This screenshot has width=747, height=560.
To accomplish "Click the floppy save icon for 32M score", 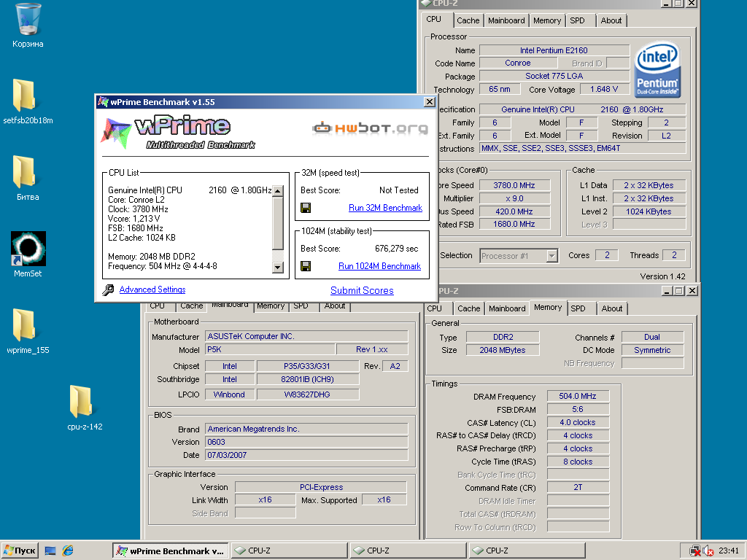I will tap(306, 208).
